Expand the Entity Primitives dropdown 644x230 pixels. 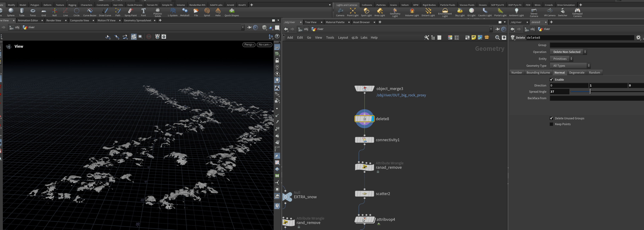[x=561, y=59]
